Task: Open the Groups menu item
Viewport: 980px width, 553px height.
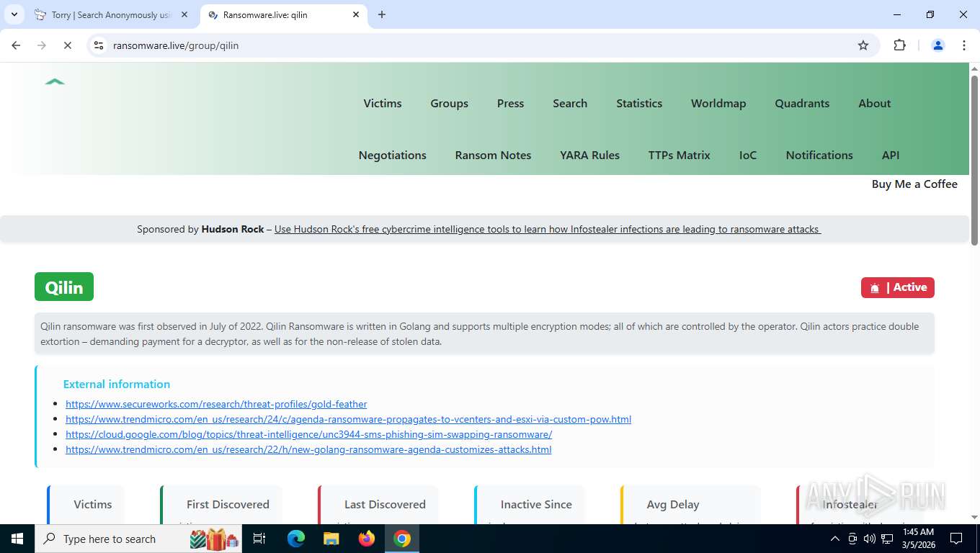Action: [x=450, y=103]
